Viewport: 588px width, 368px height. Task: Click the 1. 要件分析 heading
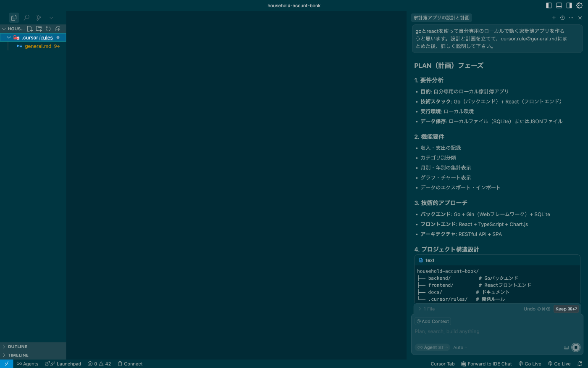tap(429, 80)
